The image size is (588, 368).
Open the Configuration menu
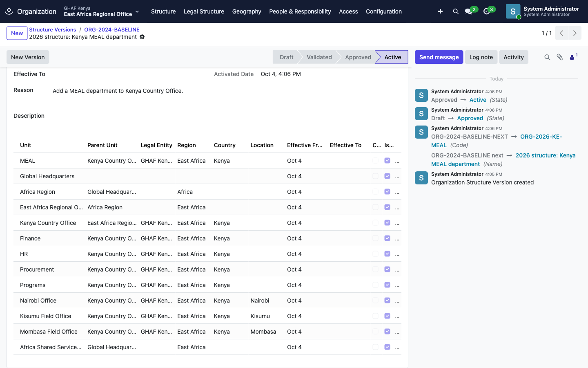(384, 11)
